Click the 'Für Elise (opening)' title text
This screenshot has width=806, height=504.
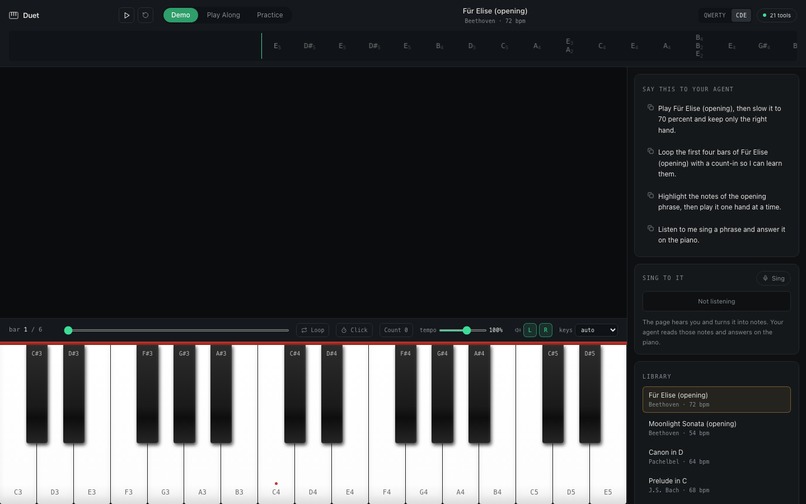494,11
